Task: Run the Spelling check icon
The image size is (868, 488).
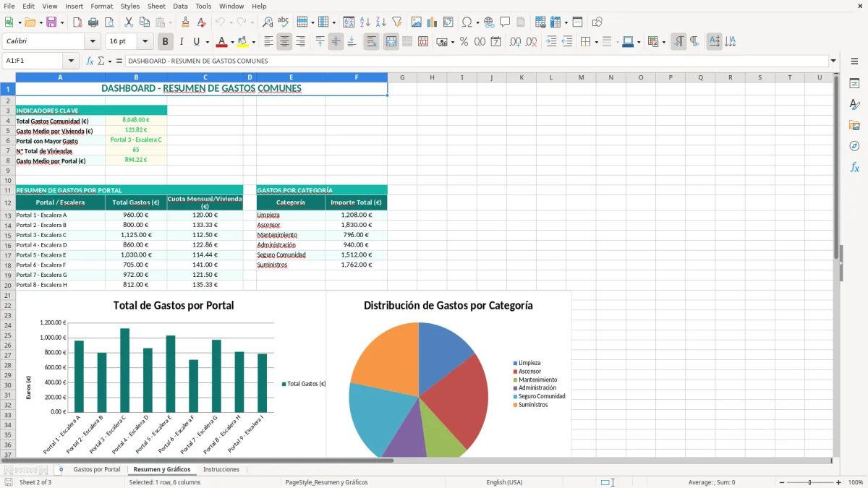Action: point(284,22)
